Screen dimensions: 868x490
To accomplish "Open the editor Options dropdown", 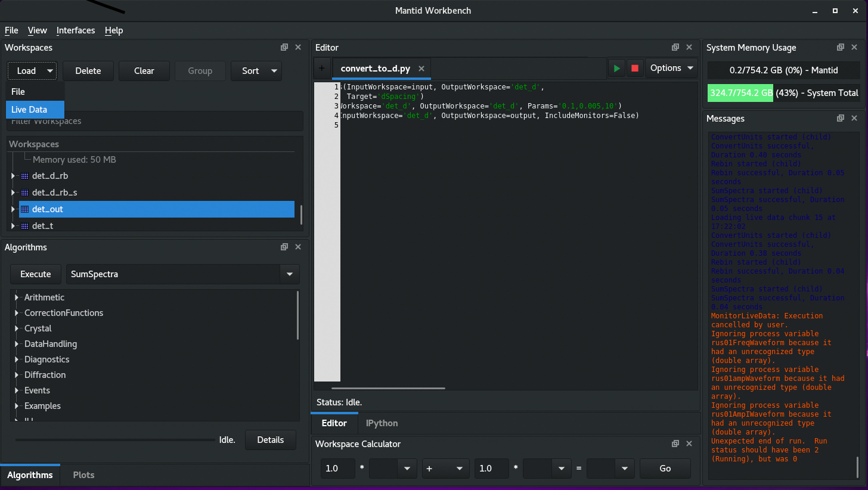I will pos(672,68).
